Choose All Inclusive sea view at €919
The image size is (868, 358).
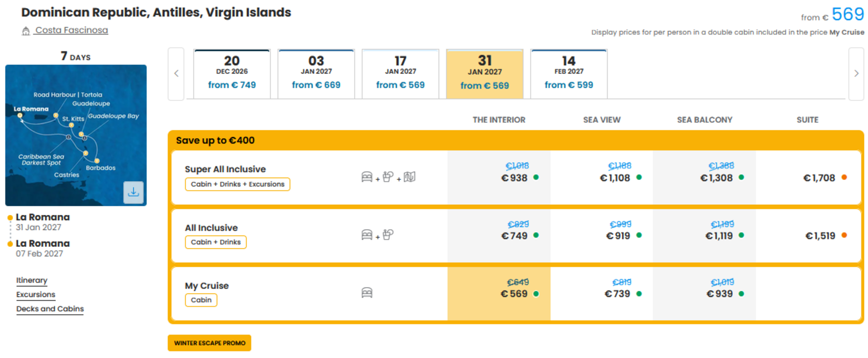[602, 235]
